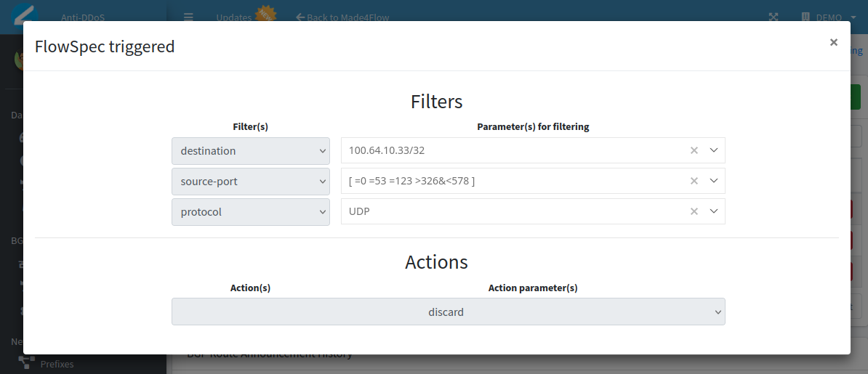868x374 pixels.
Task: Toggle the hamburger sidebar menu icon
Action: pyautogui.click(x=188, y=17)
